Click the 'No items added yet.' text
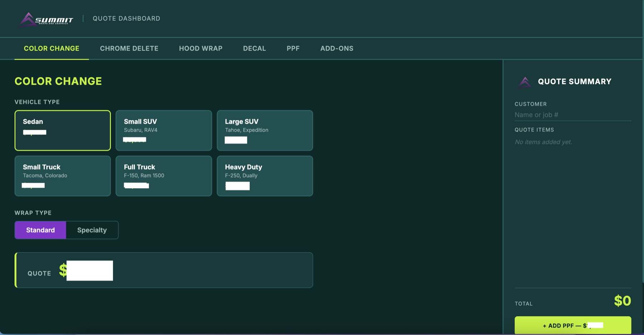Image resolution: width=644 pixels, height=335 pixels. point(543,142)
